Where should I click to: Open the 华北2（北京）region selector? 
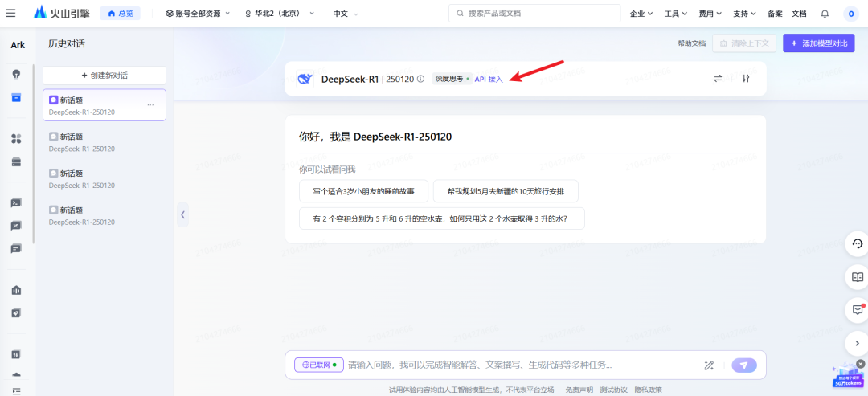[x=280, y=14]
